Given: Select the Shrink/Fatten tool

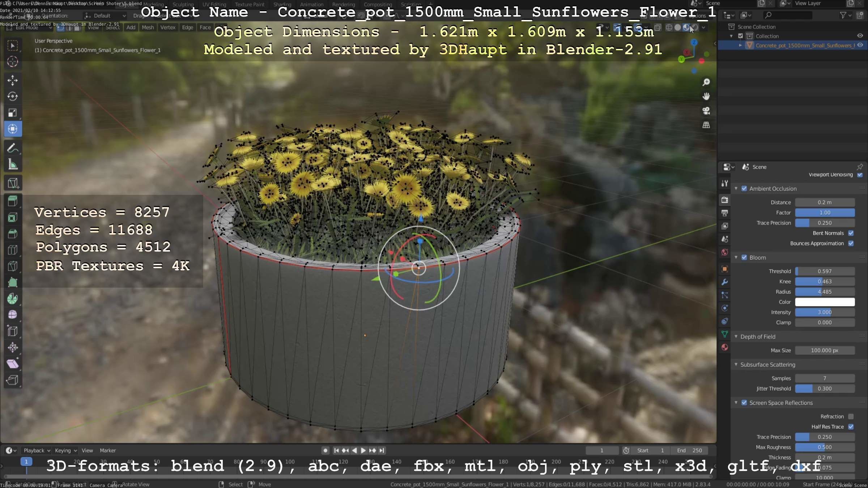Looking at the screenshot, I should tap(13, 347).
